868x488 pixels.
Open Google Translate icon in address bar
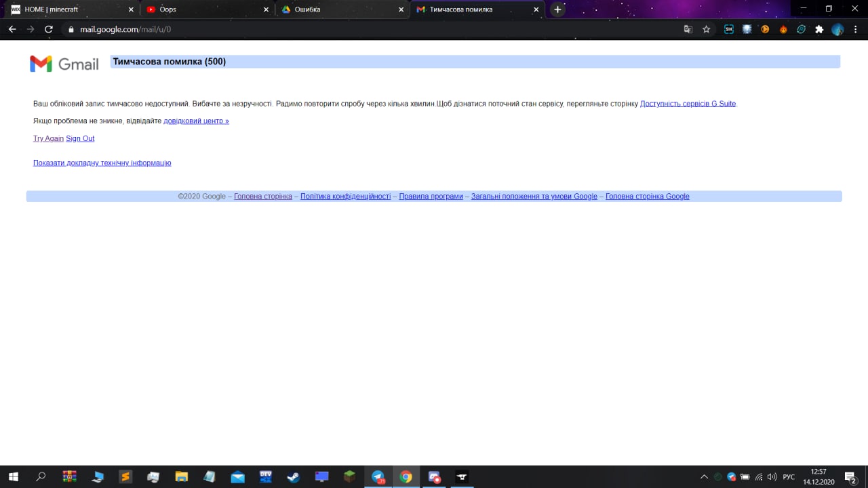coord(688,29)
